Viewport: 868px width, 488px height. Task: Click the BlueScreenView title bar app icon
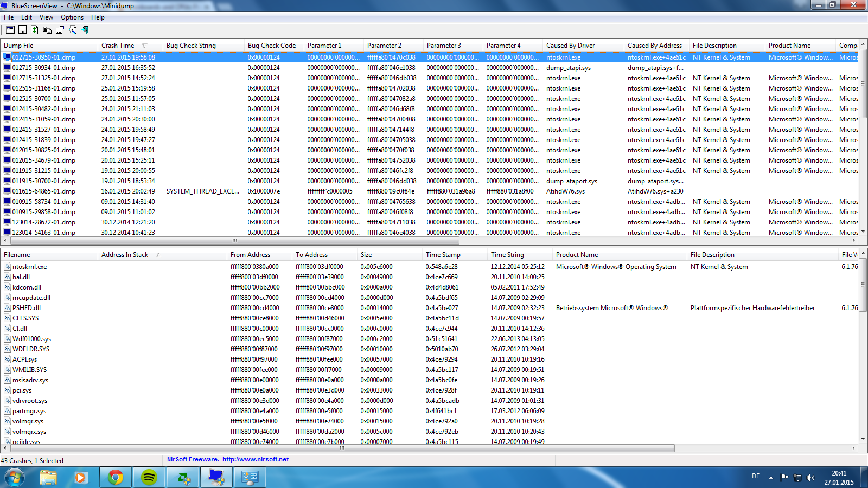pyautogui.click(x=5, y=5)
